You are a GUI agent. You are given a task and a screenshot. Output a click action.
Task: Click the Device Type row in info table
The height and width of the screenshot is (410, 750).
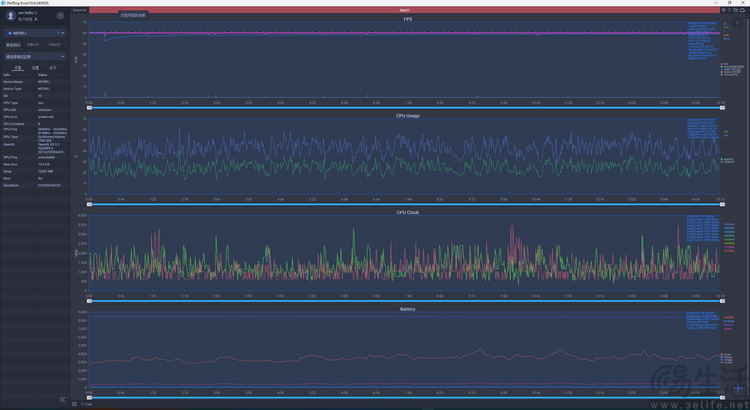35,89
